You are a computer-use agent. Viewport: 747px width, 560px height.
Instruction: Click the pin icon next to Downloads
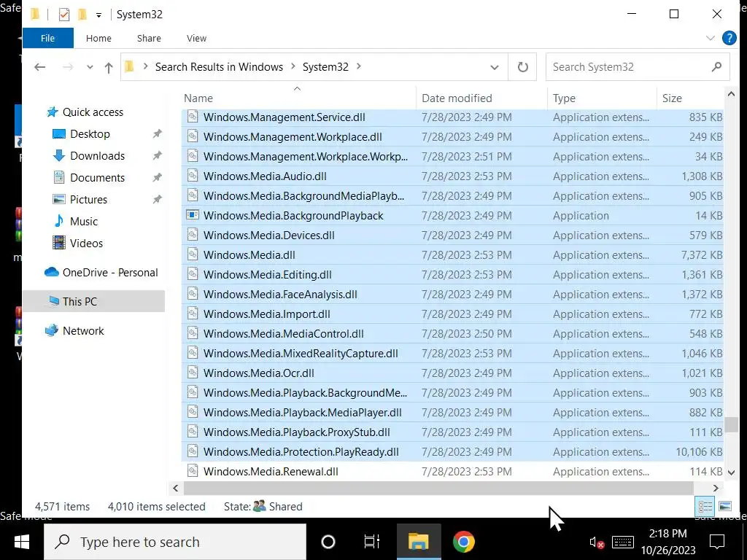pos(158,156)
